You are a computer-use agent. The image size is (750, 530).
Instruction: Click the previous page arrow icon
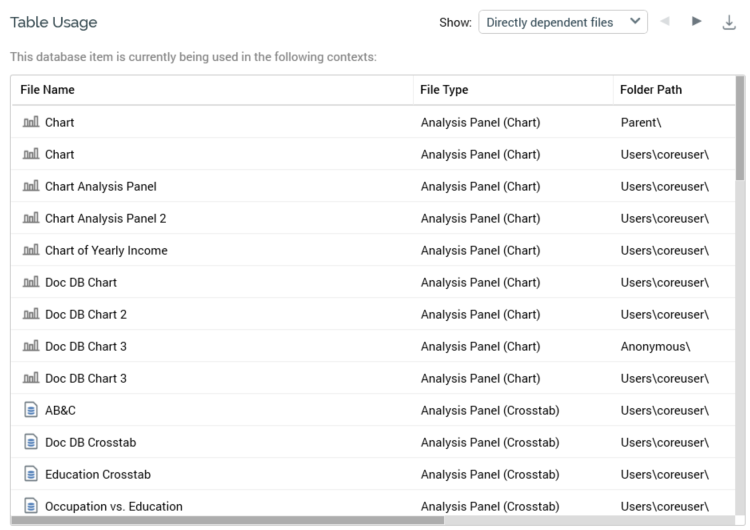point(667,22)
